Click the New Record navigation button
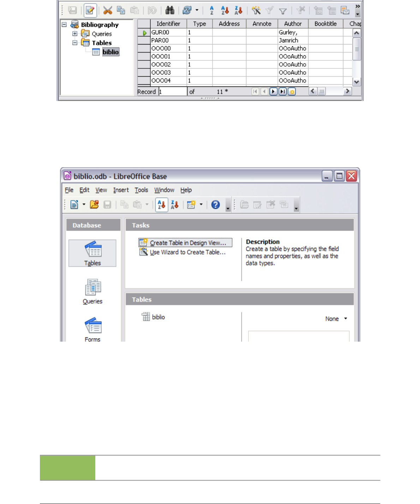The width and height of the screenshot is (420, 504). coord(292,92)
